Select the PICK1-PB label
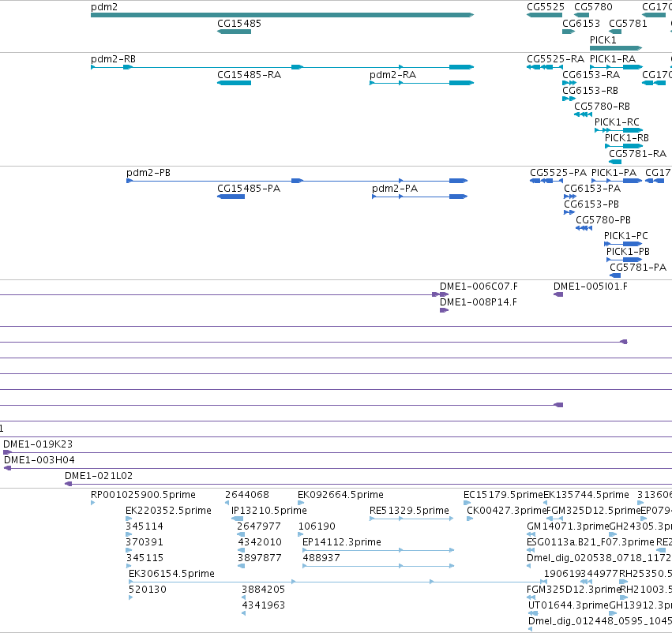Viewport: 672px width, 633px height. point(628,252)
